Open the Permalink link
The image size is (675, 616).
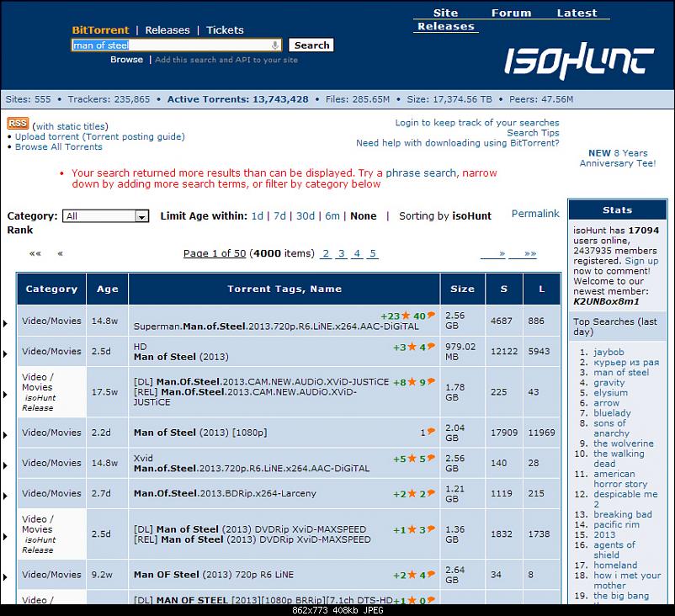coord(535,214)
